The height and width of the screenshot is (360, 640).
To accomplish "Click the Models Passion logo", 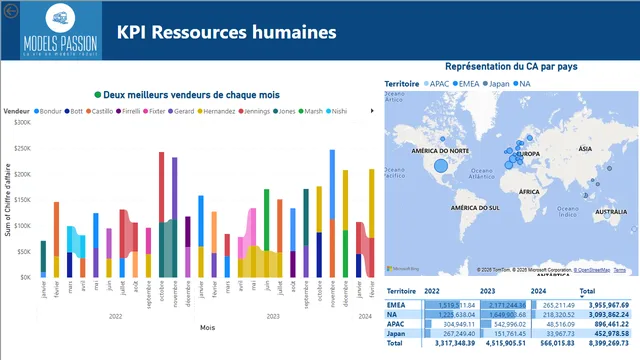I will point(61,31).
